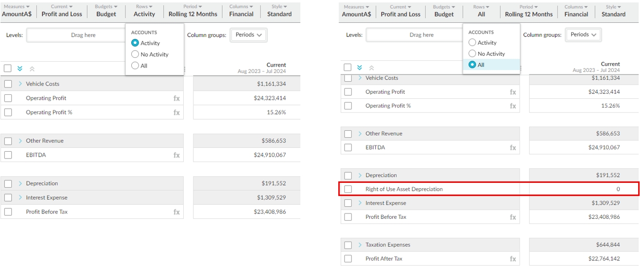Click collapse-all double chevron in right panel

coord(371,68)
